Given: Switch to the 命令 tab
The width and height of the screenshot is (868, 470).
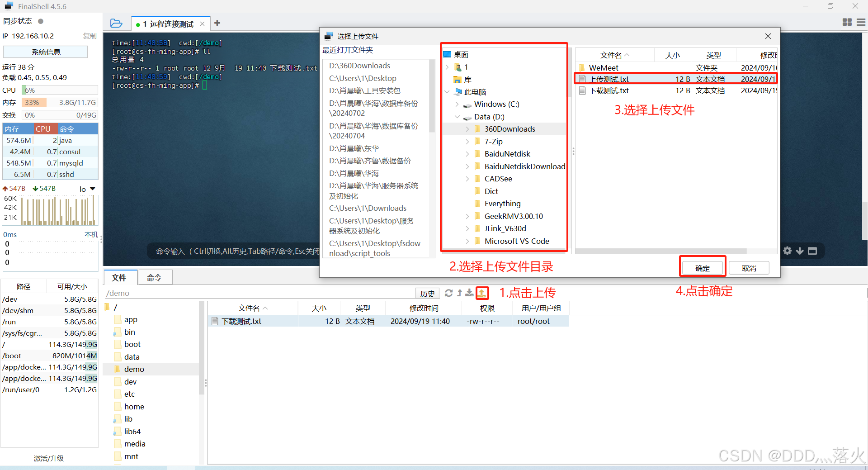Looking at the screenshot, I should pyautogui.click(x=155, y=277).
